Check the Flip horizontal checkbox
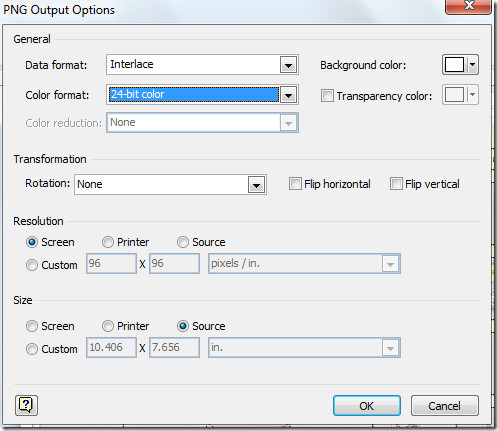The width and height of the screenshot is (498, 431). pos(295,184)
